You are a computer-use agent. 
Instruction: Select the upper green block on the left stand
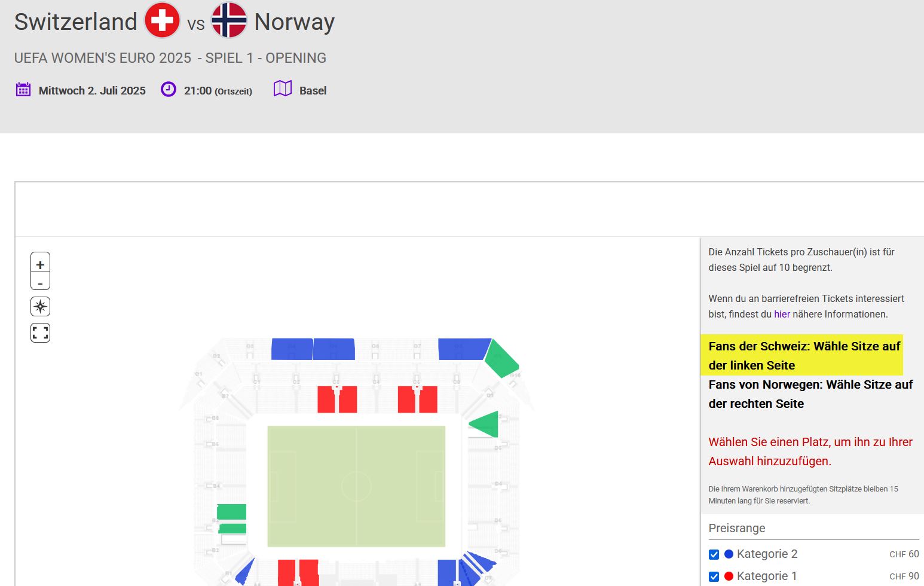point(232,512)
